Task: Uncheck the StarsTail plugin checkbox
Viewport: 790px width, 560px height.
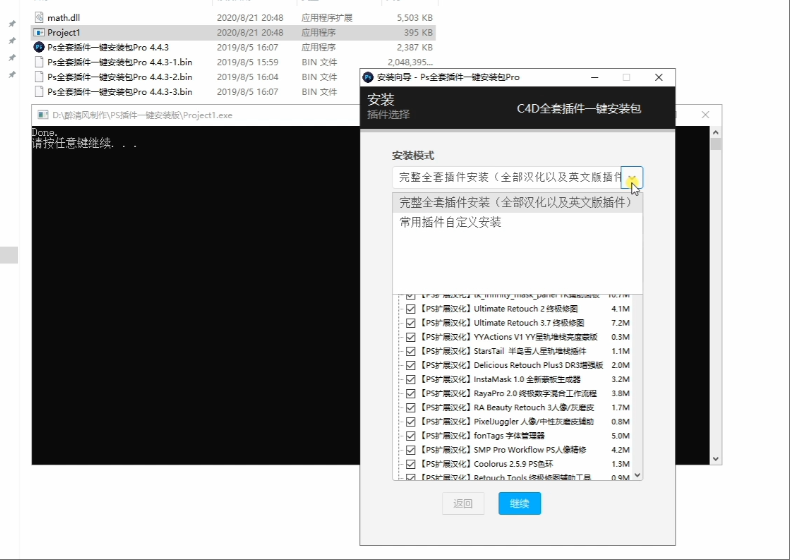Action: (410, 352)
